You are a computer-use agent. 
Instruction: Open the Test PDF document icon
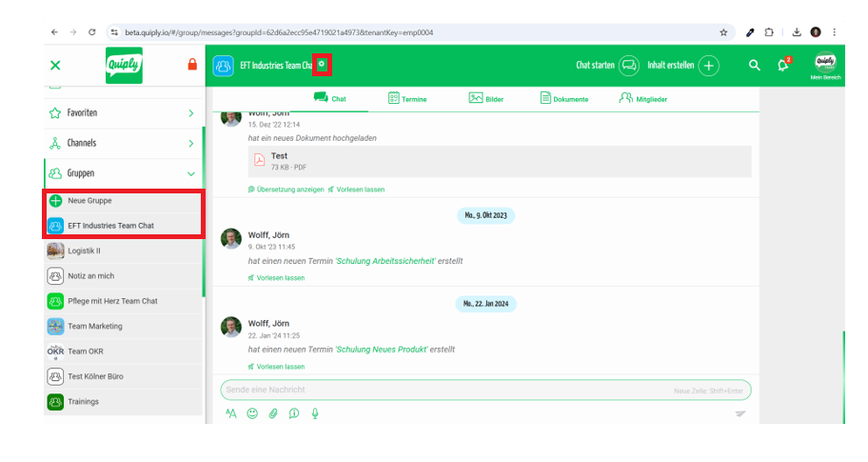[x=259, y=161]
